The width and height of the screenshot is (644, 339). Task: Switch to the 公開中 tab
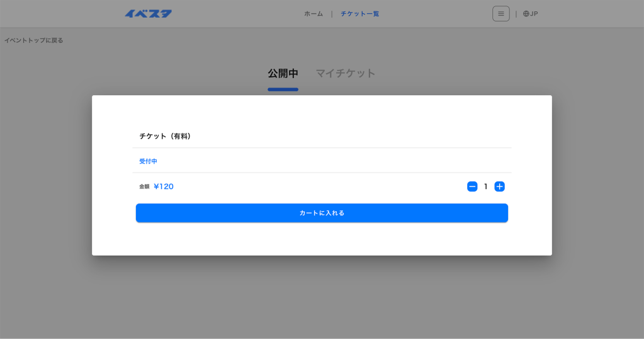pyautogui.click(x=283, y=74)
